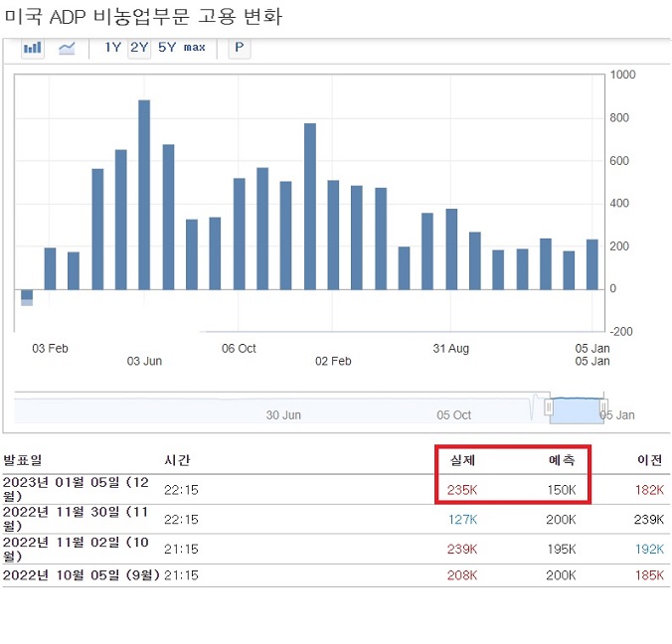Click the actual value 208K
The image size is (672, 644).
pos(462,575)
